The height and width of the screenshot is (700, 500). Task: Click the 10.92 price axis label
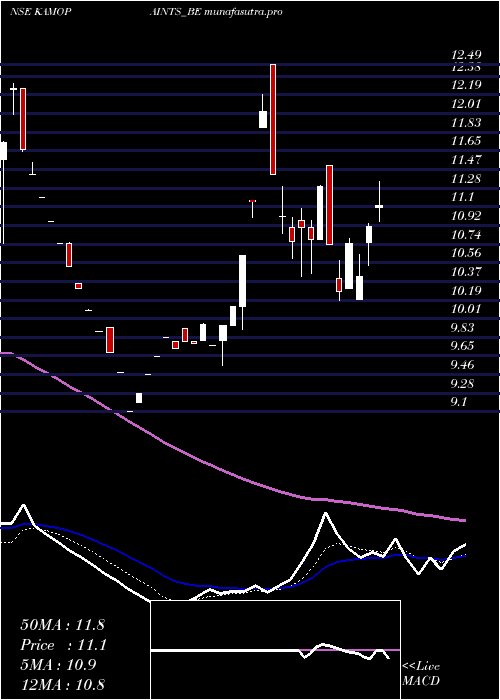(x=466, y=216)
